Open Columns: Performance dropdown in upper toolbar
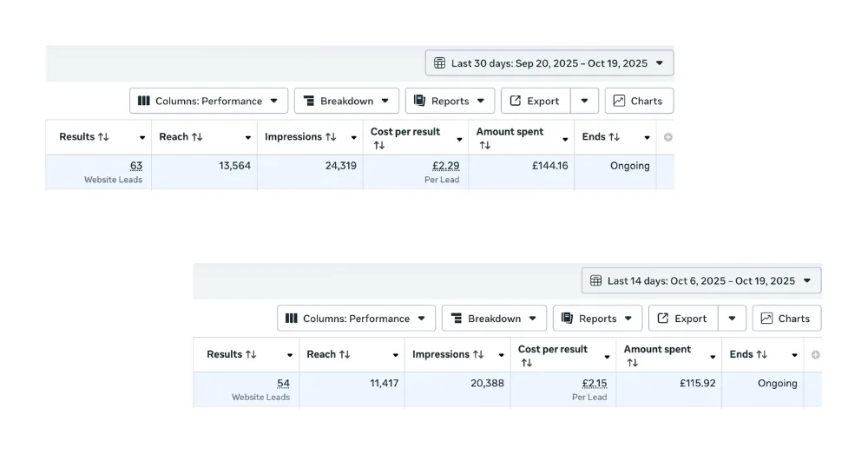 [207, 101]
